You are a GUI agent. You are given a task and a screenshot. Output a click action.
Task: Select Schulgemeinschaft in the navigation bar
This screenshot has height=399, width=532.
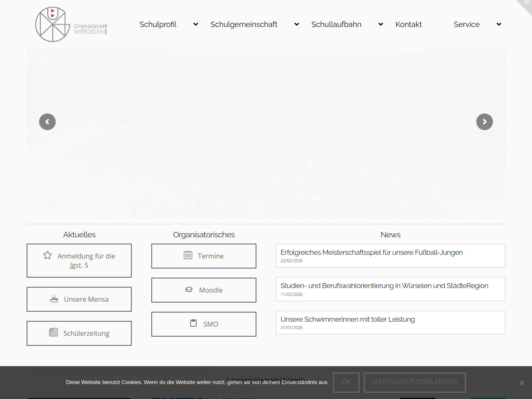pos(244,25)
